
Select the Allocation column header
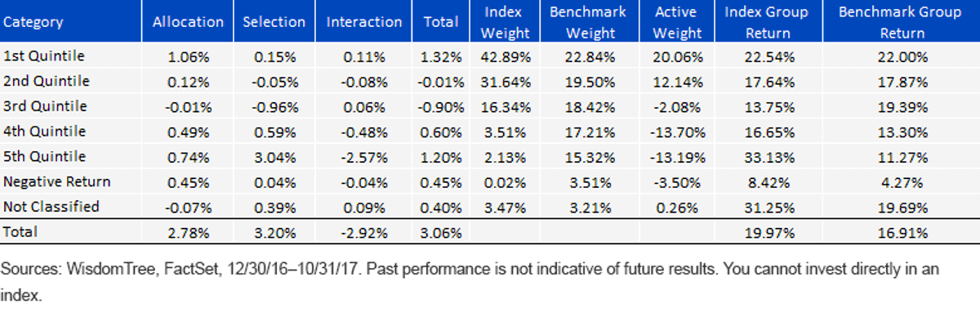pos(187,23)
